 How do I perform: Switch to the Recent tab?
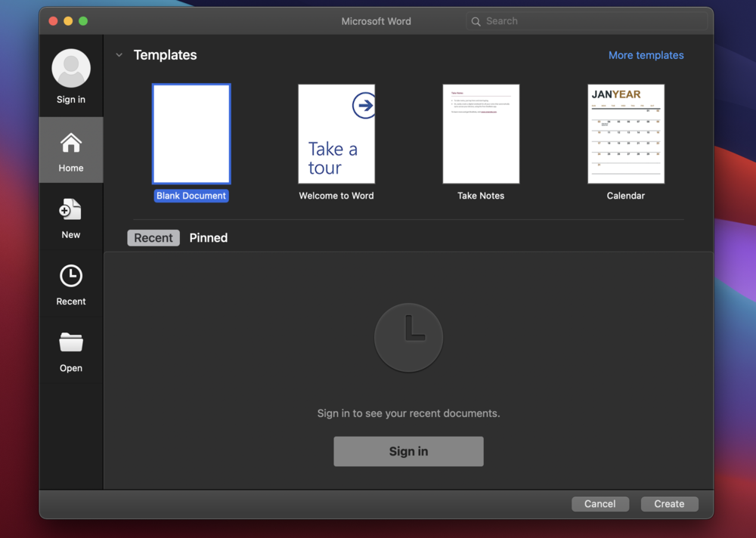(x=153, y=238)
